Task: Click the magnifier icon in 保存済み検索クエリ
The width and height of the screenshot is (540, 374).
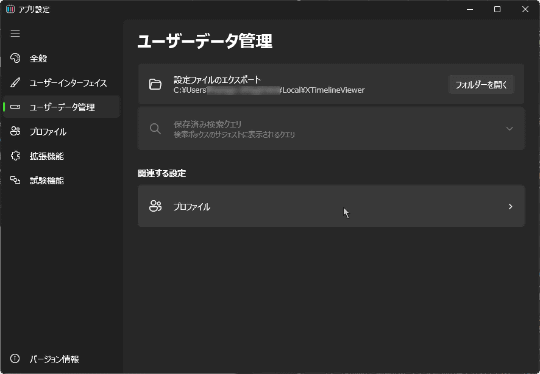Action: point(155,128)
